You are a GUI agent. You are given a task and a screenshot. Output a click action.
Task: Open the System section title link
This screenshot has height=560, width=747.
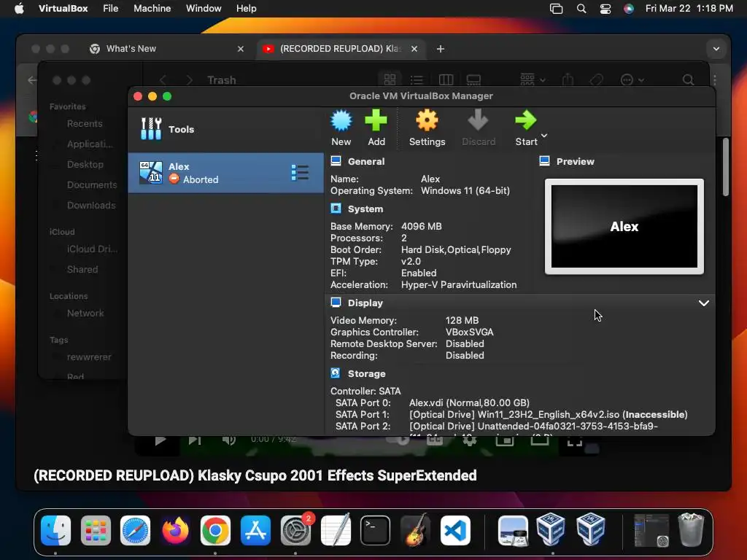tap(365, 209)
